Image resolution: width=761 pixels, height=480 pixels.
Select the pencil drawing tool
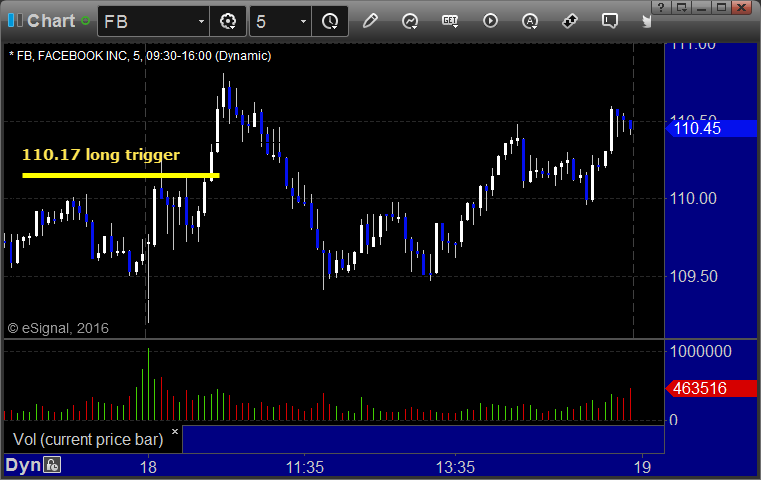pyautogui.click(x=370, y=21)
